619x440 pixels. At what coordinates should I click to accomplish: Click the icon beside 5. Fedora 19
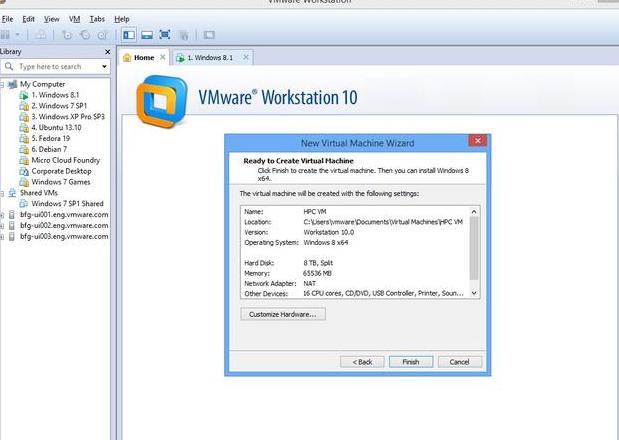24,139
